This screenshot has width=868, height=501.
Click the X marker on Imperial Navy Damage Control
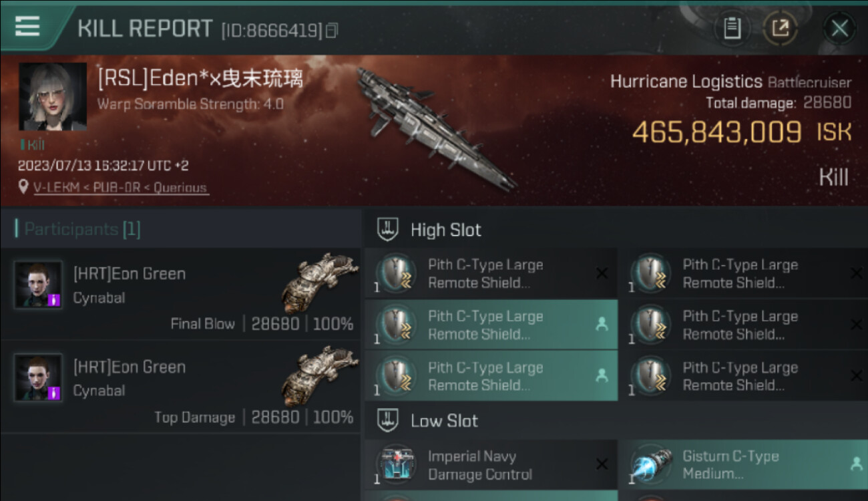point(602,464)
